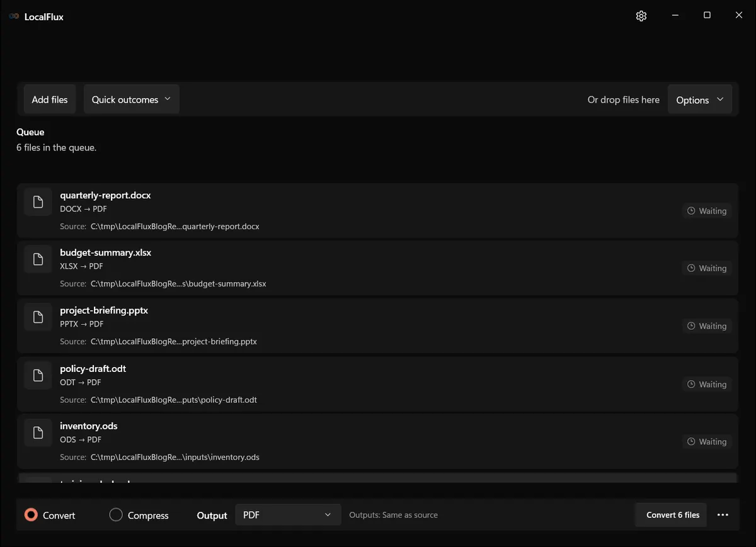Click the ODS → PDF conversion label
The width and height of the screenshot is (756, 547).
click(x=80, y=439)
